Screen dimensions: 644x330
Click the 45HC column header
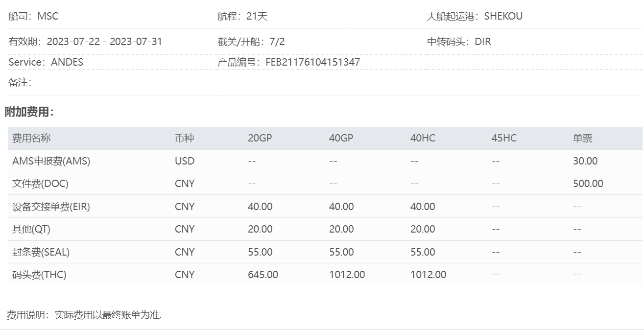pos(504,138)
